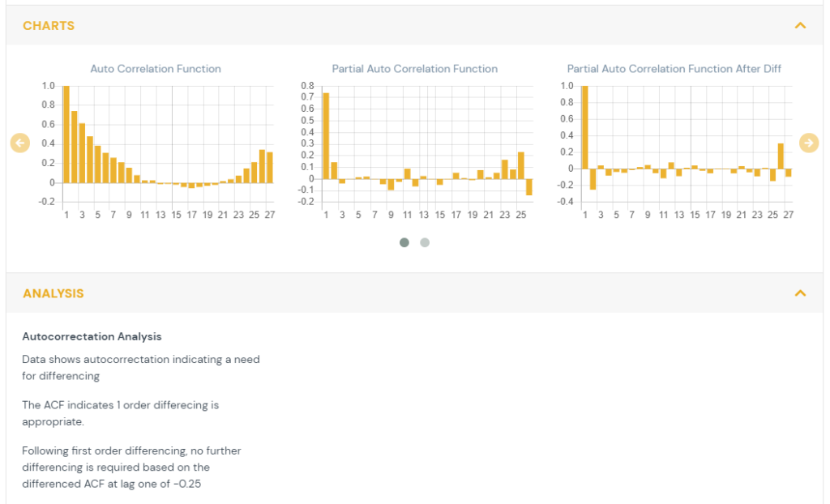
Task: Click the CHARTS section header label
Action: [49, 26]
